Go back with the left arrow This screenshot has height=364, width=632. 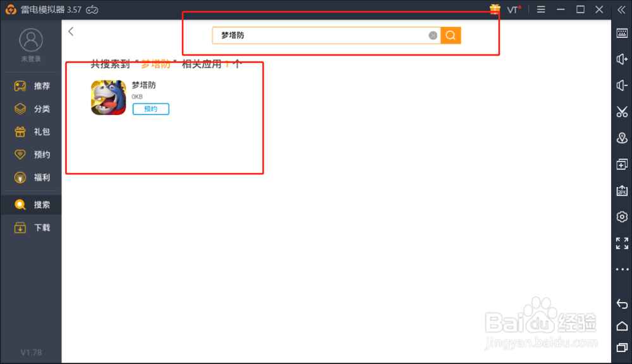pyautogui.click(x=71, y=32)
